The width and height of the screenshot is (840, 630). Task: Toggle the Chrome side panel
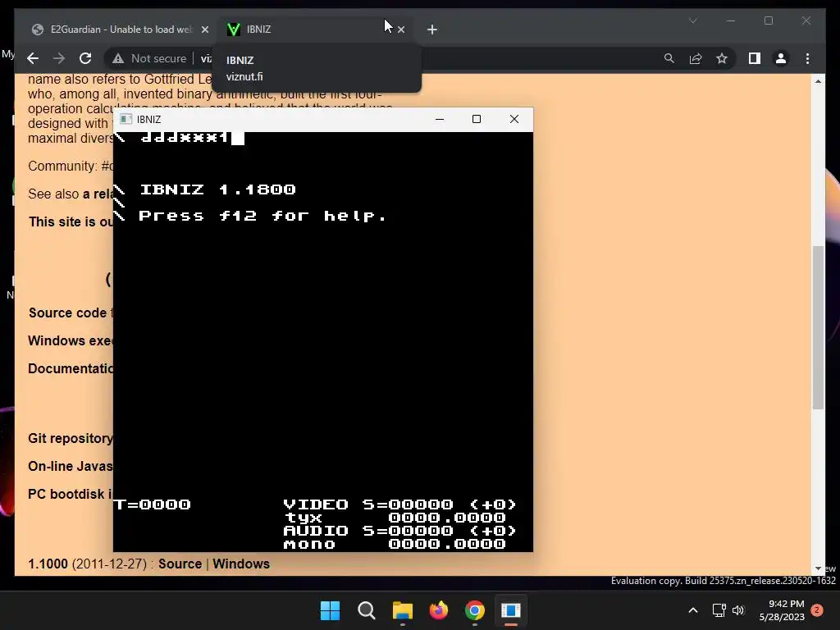pos(755,58)
